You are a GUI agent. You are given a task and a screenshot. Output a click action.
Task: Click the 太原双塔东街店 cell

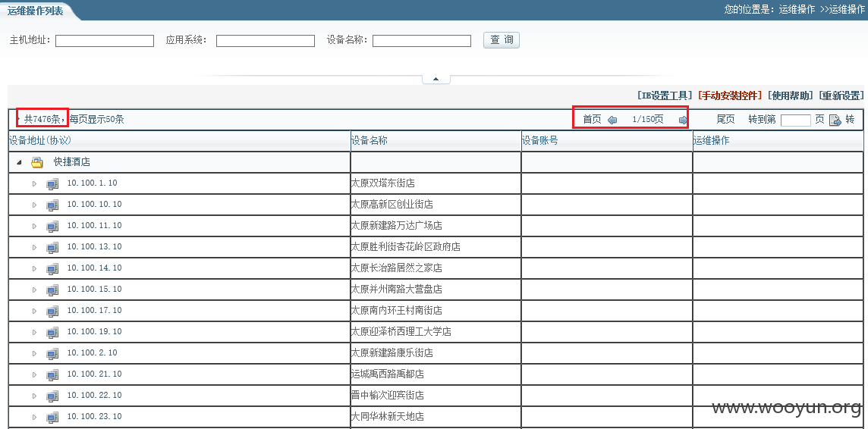[436, 183]
